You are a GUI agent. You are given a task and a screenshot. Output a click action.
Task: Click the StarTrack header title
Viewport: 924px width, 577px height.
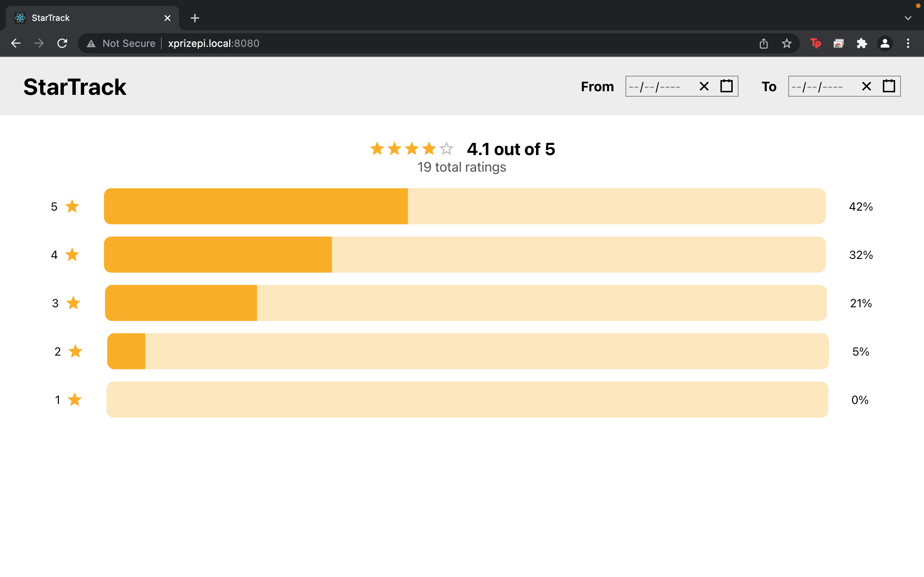(75, 87)
